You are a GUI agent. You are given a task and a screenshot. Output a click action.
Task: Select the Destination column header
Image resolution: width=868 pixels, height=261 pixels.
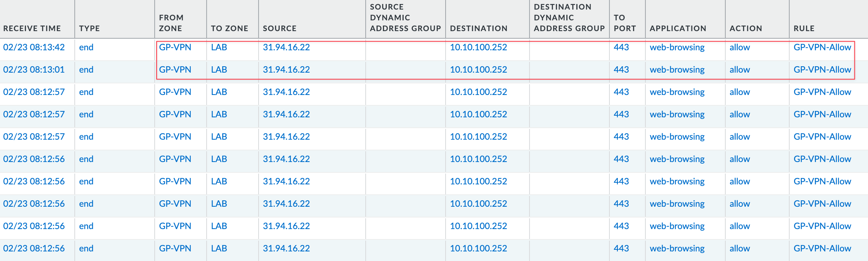coord(478,28)
